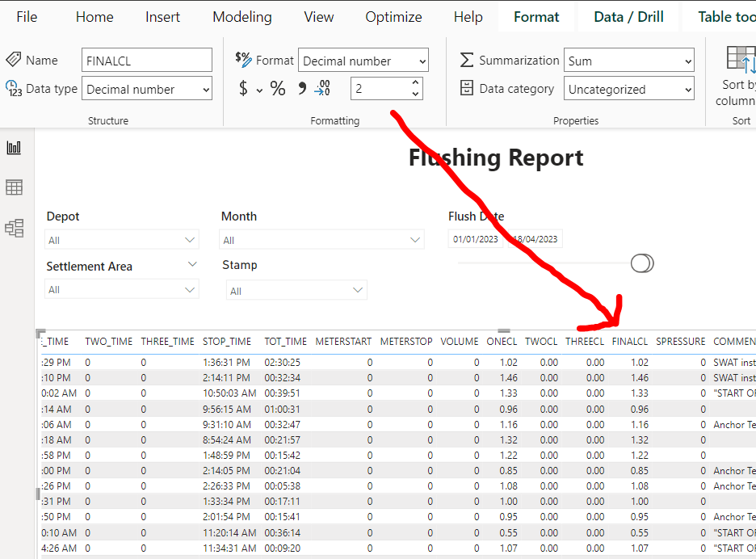Click TOT_TIME cell 00:05:38
756x559 pixels.
coord(282,486)
